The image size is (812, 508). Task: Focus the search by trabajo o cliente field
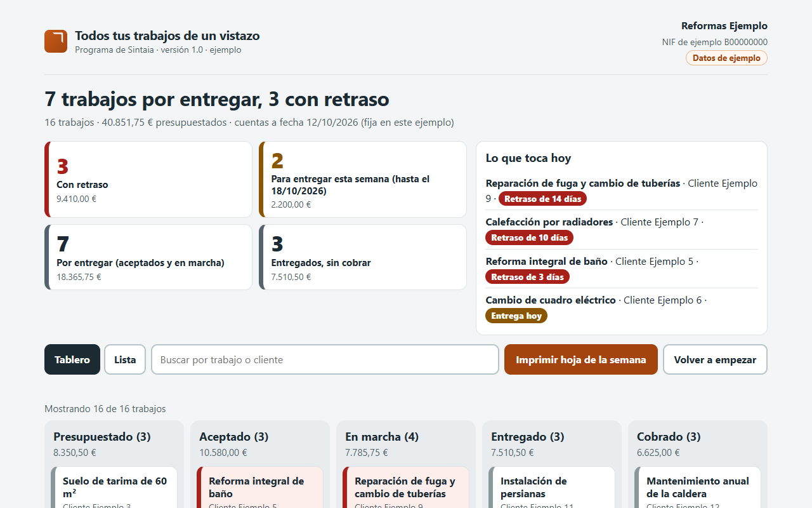pyautogui.click(x=325, y=359)
